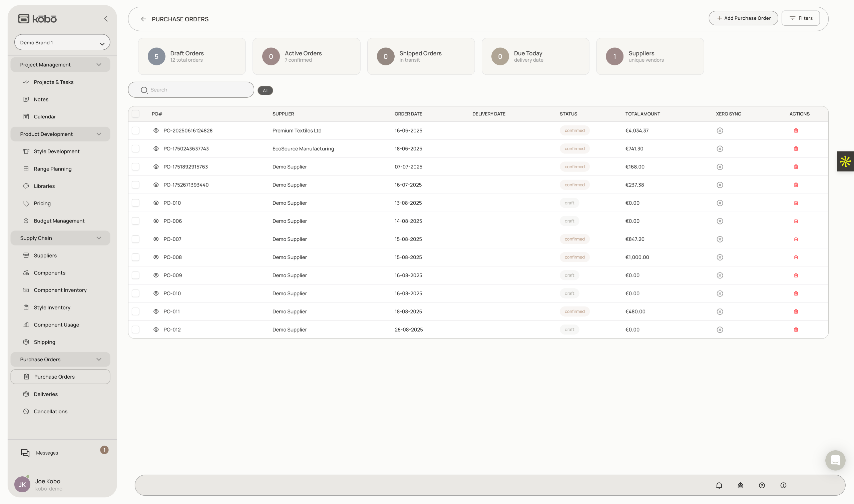Click Xero sync icon for PO-007

pos(720,239)
